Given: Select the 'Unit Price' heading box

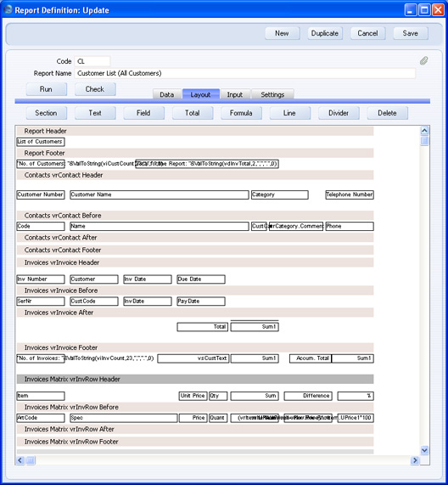Looking at the screenshot, I should (193, 396).
